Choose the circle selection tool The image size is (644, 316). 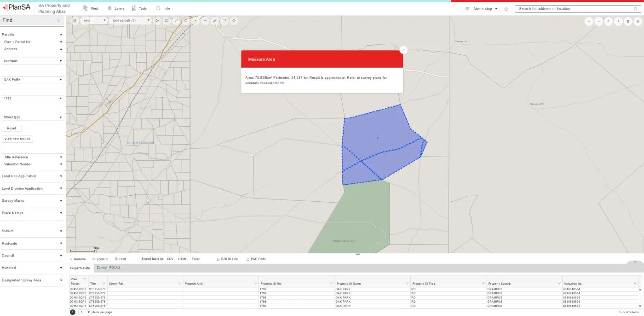(x=186, y=21)
